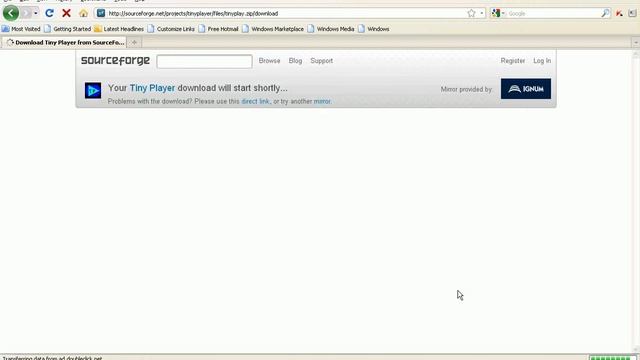Open the plain Windows bookmark
The image size is (640, 360).
click(373, 29)
